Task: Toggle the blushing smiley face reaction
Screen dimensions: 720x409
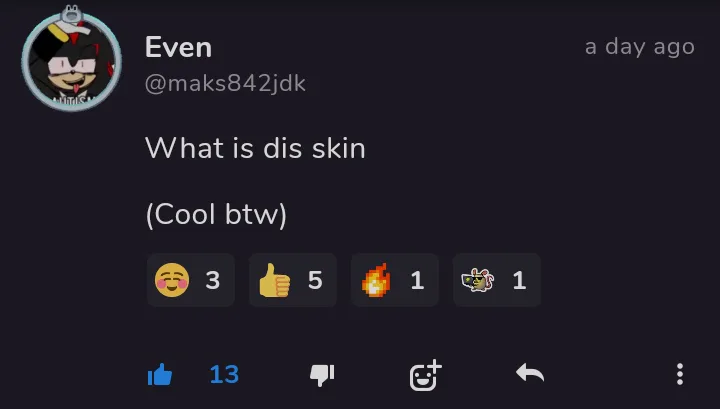Action: pyautogui.click(x=191, y=280)
